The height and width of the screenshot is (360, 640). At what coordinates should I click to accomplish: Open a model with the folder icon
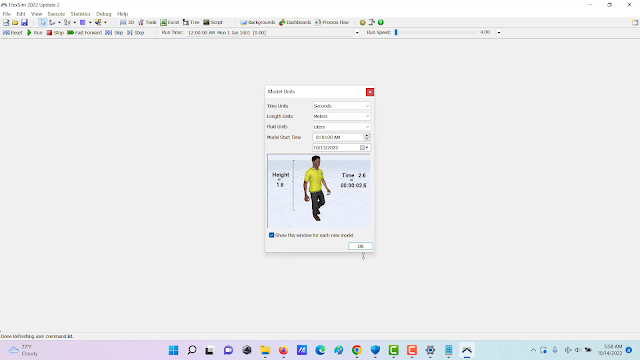[x=15, y=22]
